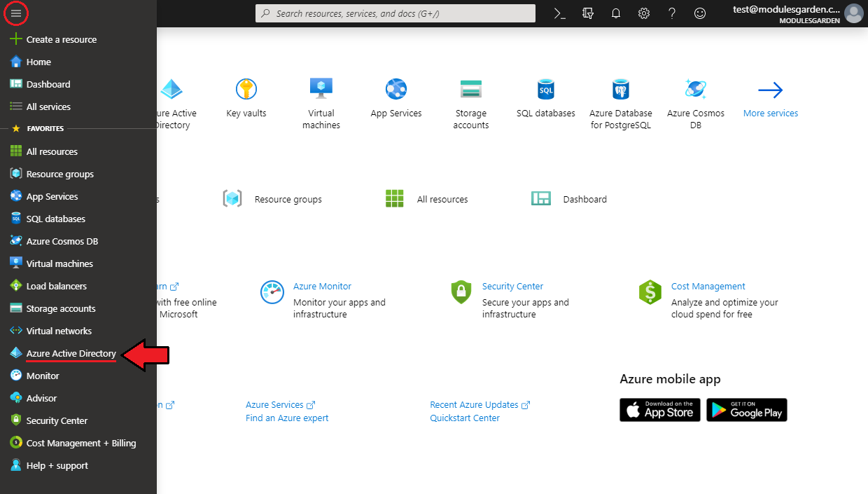Click the green Cost Management dollar icon
This screenshot has width=868, height=494.
650,292
